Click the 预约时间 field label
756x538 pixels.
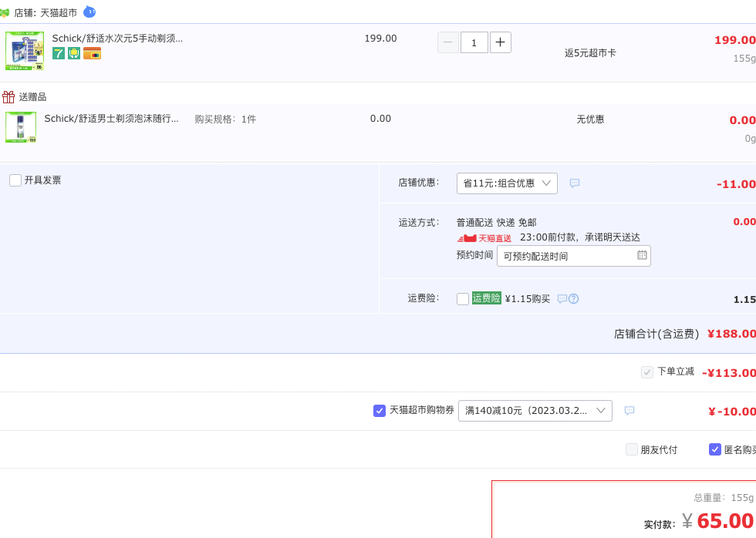tap(474, 255)
